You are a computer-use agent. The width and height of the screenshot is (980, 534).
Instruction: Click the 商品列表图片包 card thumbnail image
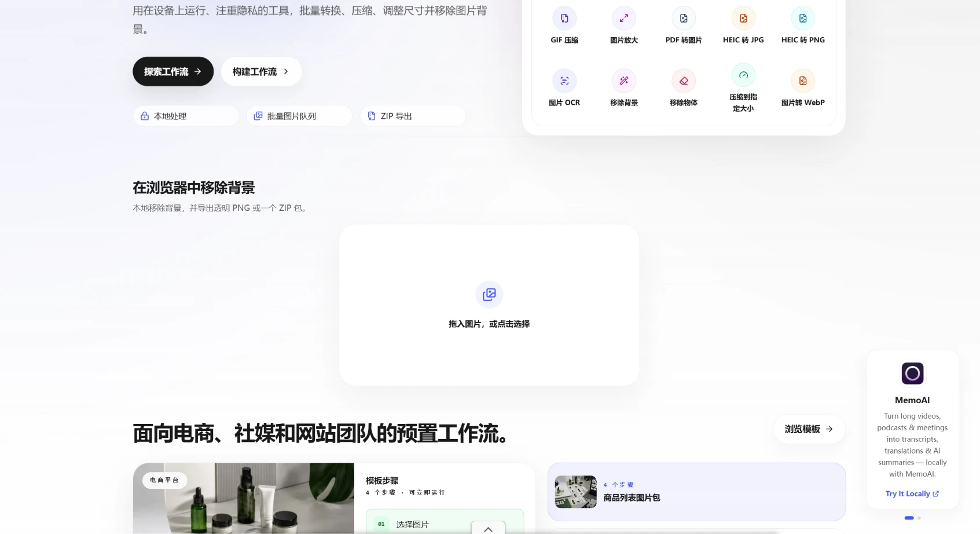tap(575, 492)
